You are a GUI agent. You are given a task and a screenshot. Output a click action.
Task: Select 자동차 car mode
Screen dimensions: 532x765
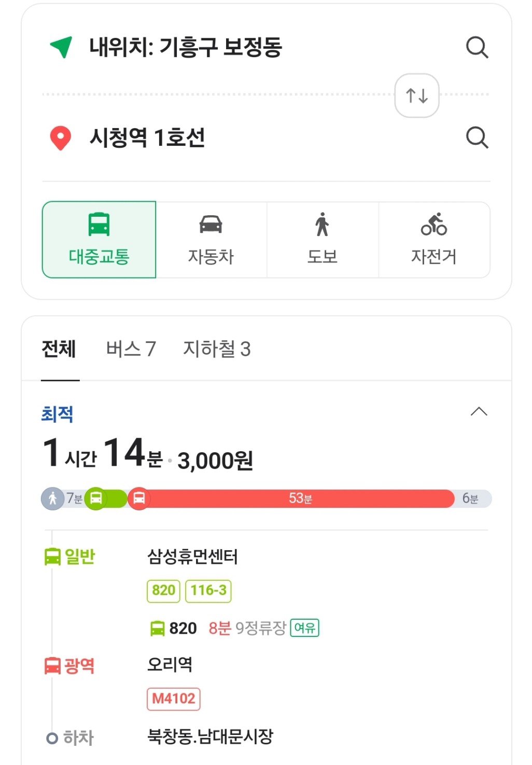tap(211, 240)
